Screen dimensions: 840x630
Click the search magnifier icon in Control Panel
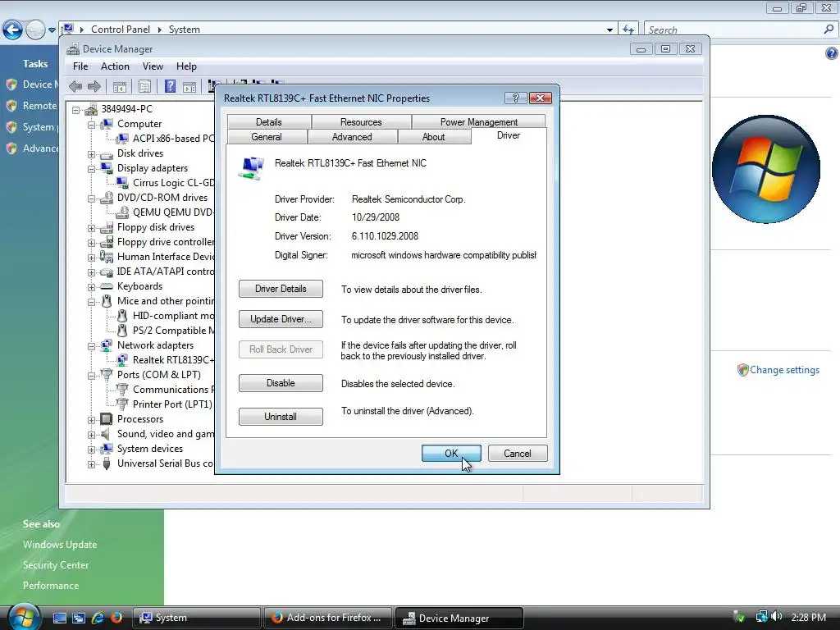(x=829, y=30)
